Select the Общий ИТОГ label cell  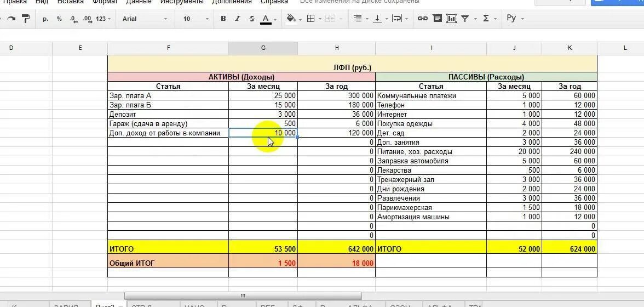coord(168,261)
